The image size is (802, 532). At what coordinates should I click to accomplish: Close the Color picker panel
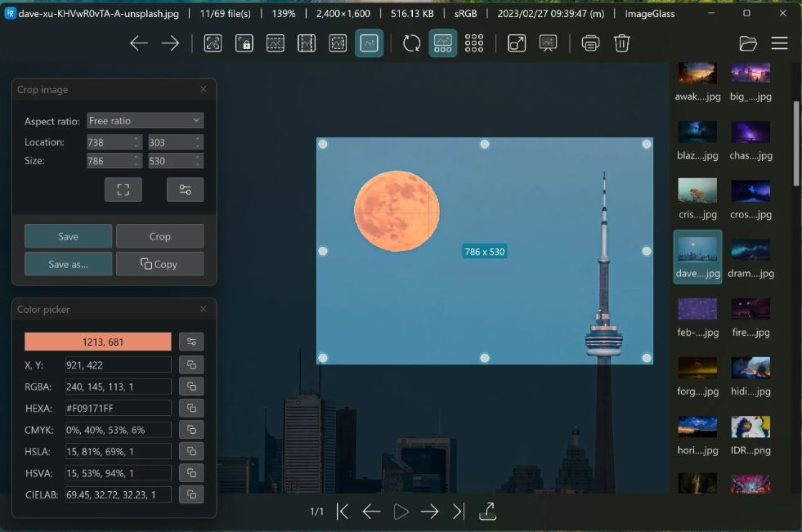tap(204, 309)
